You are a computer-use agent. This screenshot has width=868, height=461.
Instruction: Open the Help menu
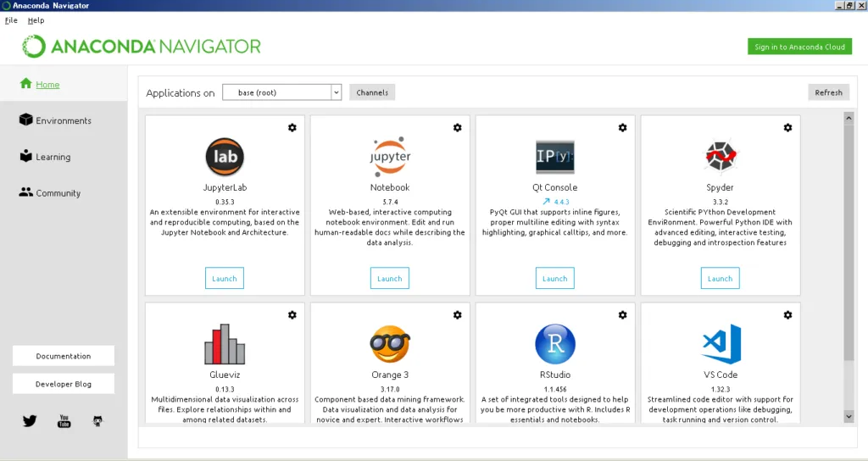click(x=36, y=20)
